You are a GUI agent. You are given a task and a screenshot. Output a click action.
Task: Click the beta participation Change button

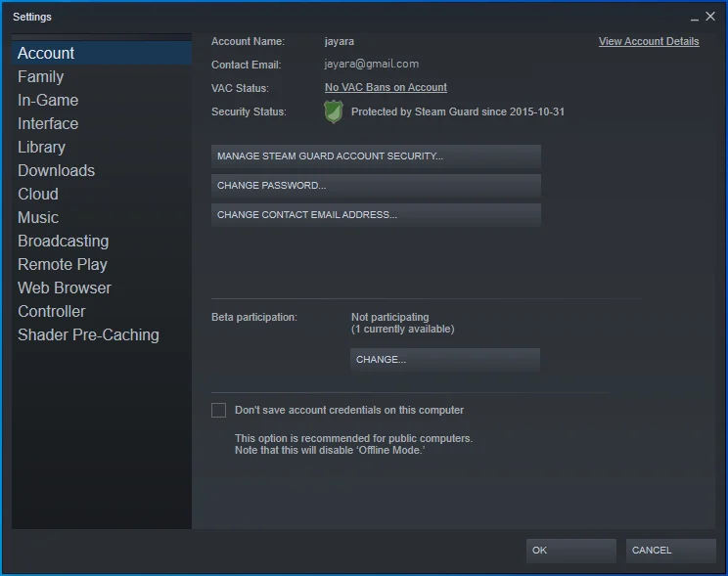coord(445,360)
